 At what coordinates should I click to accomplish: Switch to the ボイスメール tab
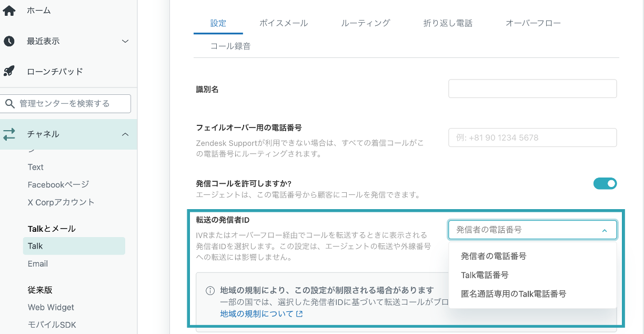tap(284, 23)
